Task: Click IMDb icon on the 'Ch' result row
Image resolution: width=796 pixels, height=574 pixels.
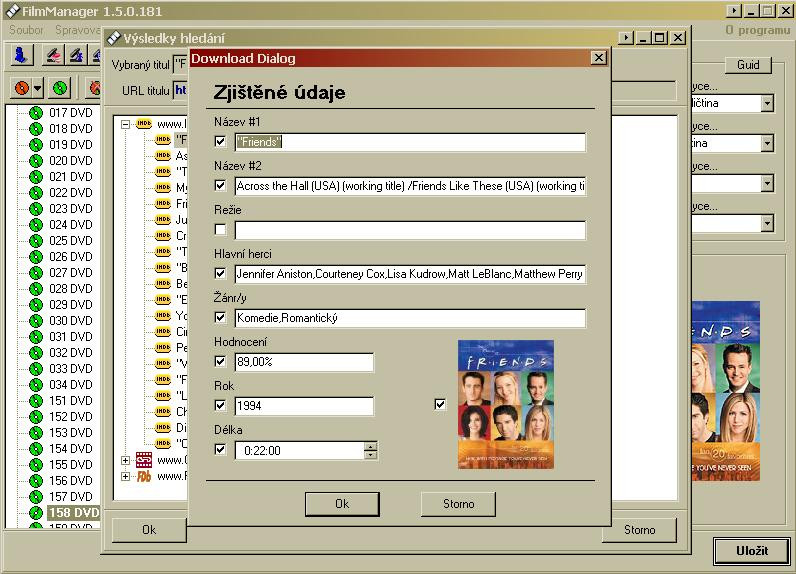Action: [x=163, y=411]
